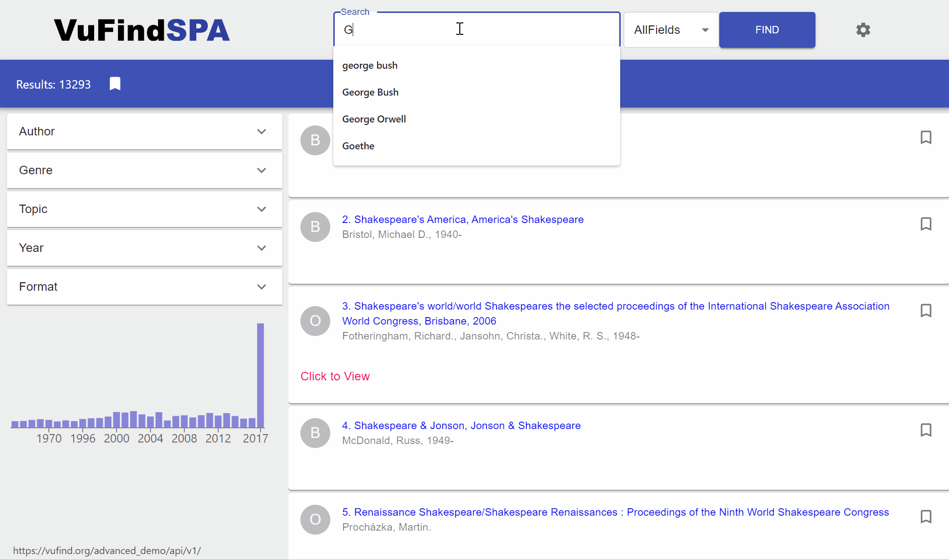Click the O avatar for Procházka, Martin result
This screenshot has height=560, width=949.
click(315, 520)
